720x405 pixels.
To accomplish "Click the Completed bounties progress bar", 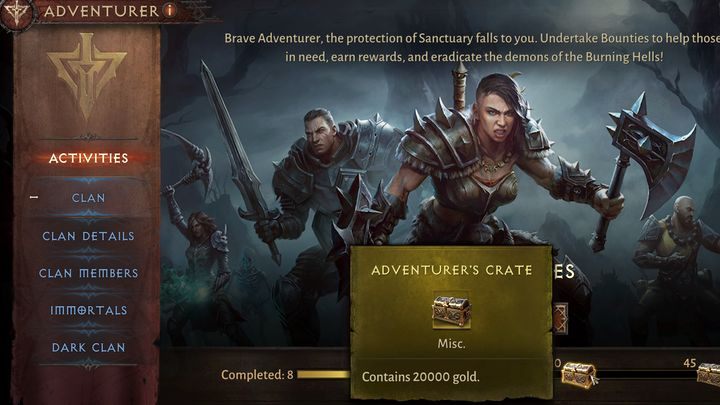I will point(324,375).
